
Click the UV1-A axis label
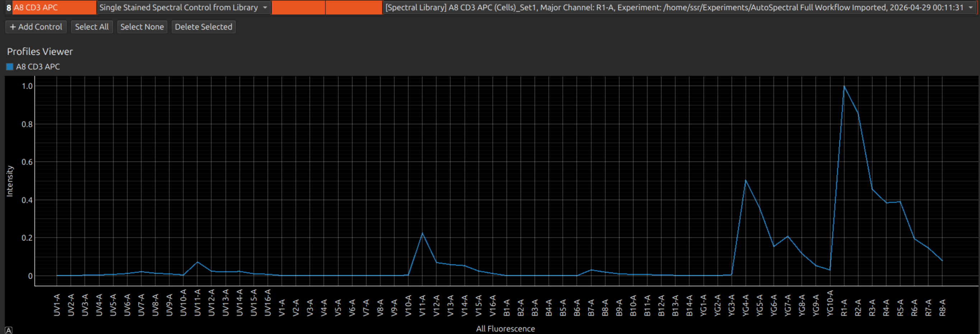click(x=57, y=305)
